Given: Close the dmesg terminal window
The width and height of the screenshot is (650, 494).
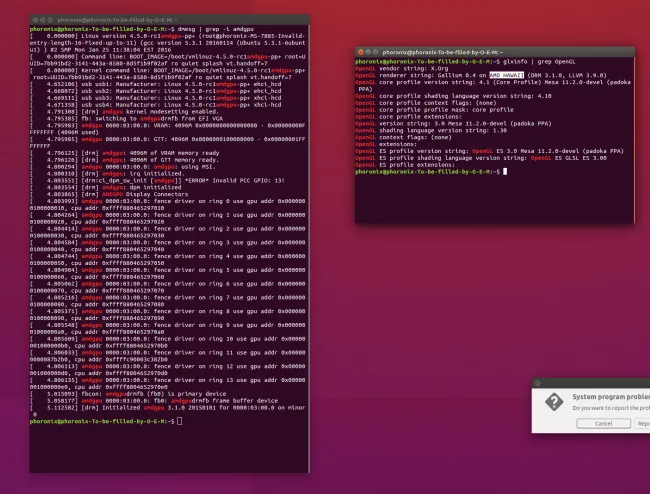Looking at the screenshot, I should (35, 19).
